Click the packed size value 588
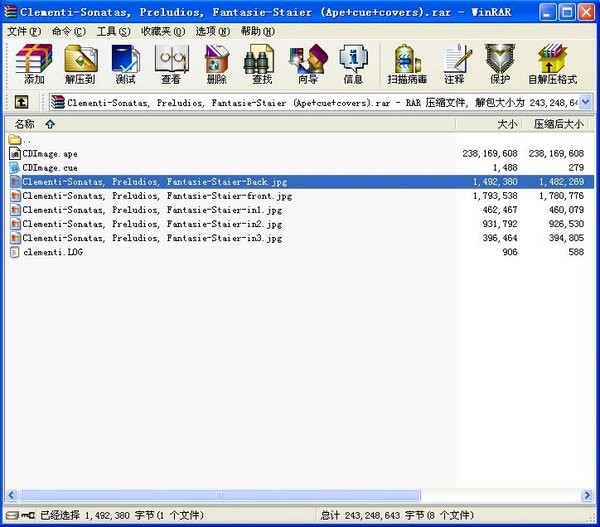 [x=576, y=252]
